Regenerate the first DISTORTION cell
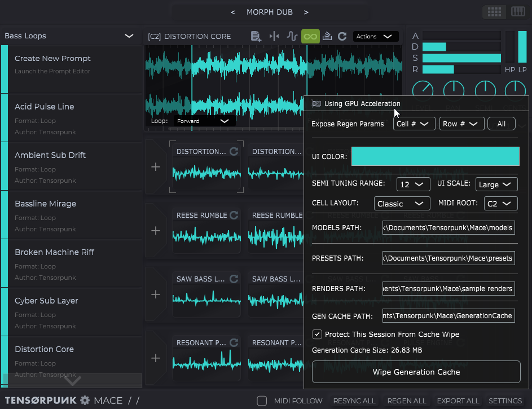Image resolution: width=532 pixels, height=409 pixels. pos(234,151)
